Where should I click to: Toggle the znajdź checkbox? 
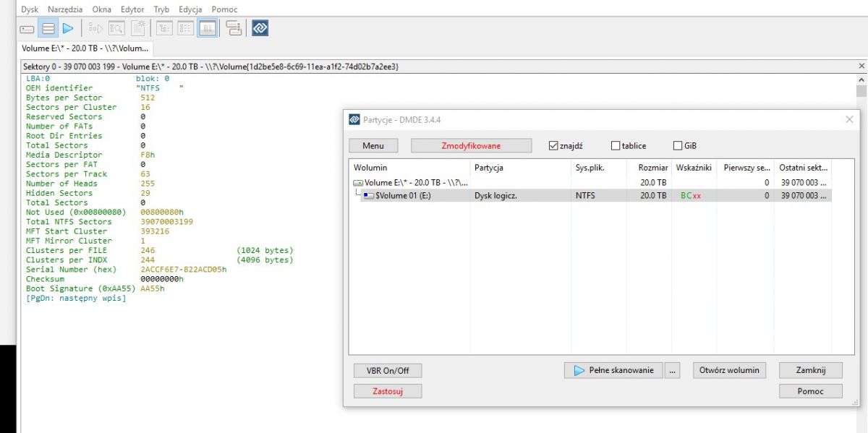click(553, 145)
